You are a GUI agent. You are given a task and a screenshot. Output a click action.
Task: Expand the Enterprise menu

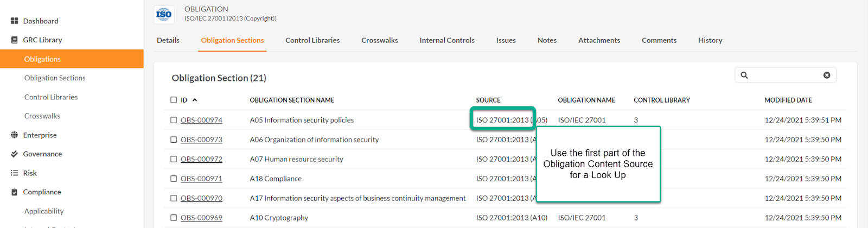(40, 135)
